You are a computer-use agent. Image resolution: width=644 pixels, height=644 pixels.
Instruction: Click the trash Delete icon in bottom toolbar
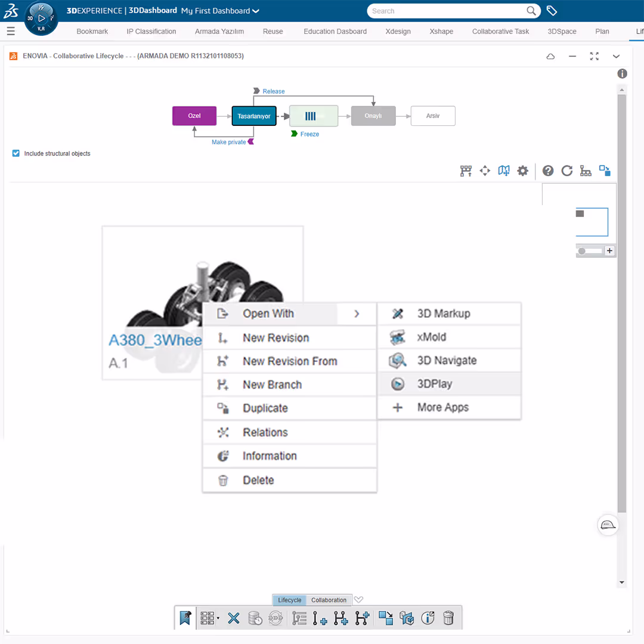click(x=448, y=618)
